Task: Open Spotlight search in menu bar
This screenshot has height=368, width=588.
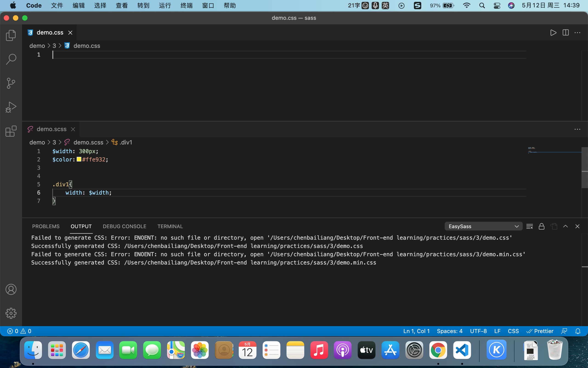Action: pos(482,5)
